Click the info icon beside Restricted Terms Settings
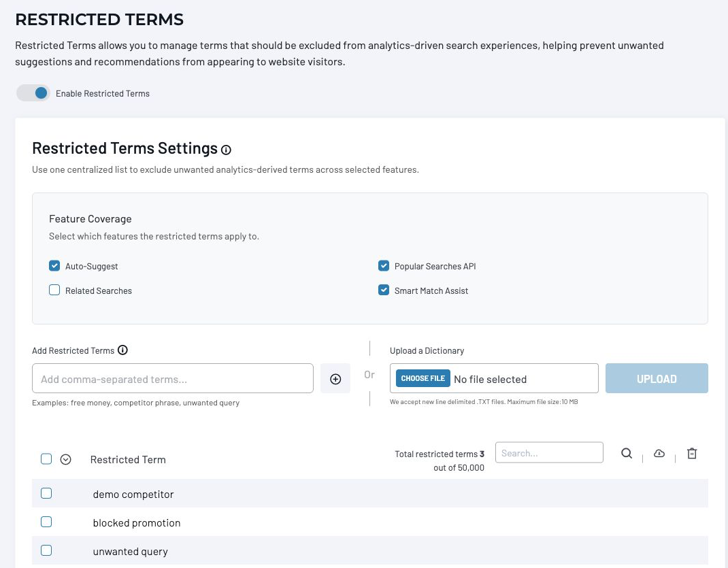The width and height of the screenshot is (728, 568). point(226,150)
